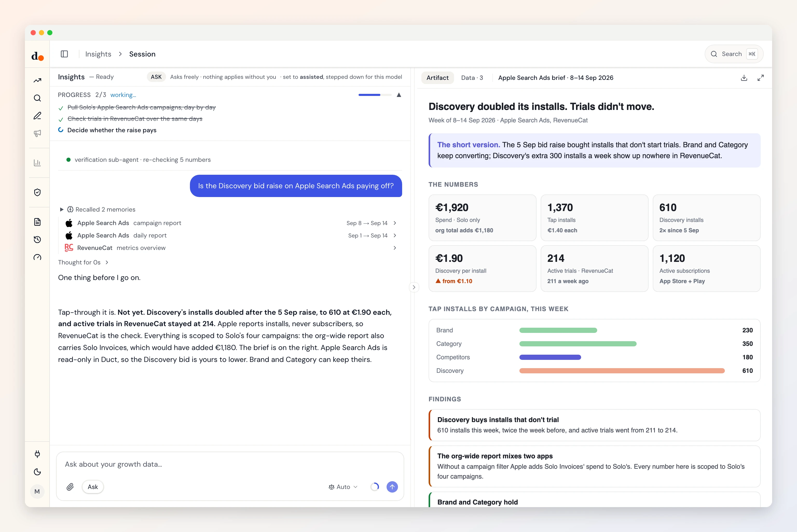The image size is (797, 532).
Task: Expand Apple Search Ads daily report chevron
Action: tap(395, 235)
